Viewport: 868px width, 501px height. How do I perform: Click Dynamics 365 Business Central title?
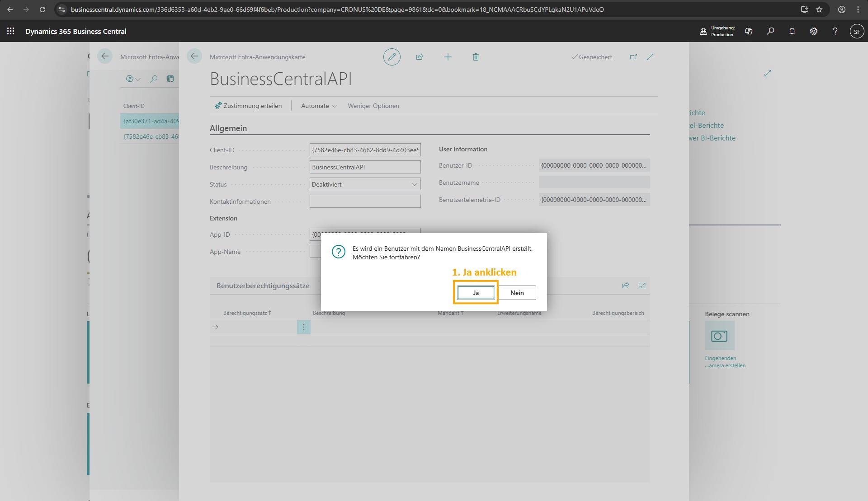pos(76,31)
